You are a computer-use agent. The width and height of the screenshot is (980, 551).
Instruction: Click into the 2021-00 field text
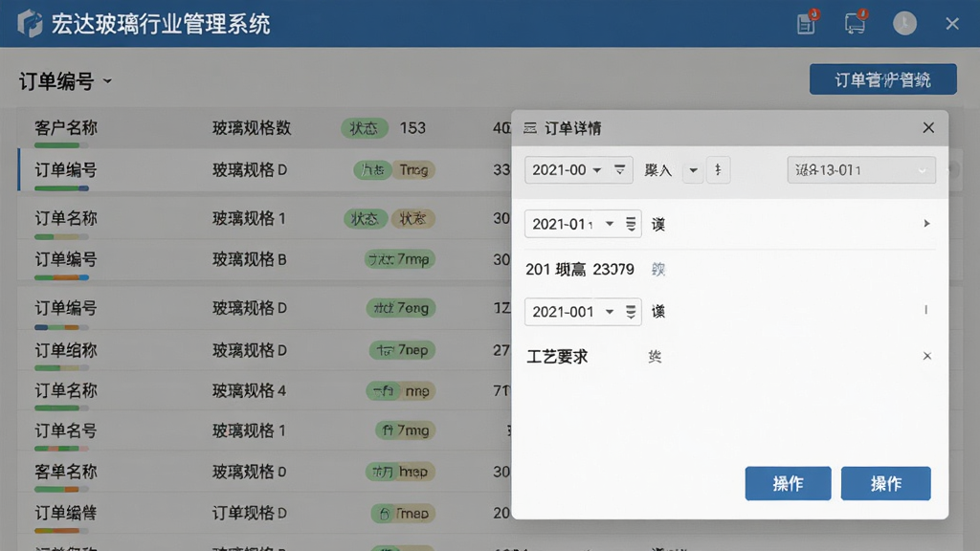[559, 170]
